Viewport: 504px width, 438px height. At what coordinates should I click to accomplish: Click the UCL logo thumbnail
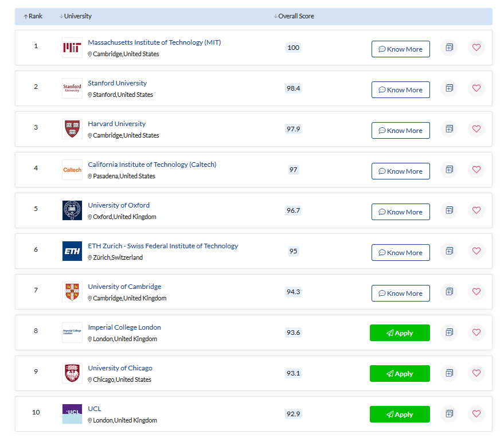tap(72, 414)
